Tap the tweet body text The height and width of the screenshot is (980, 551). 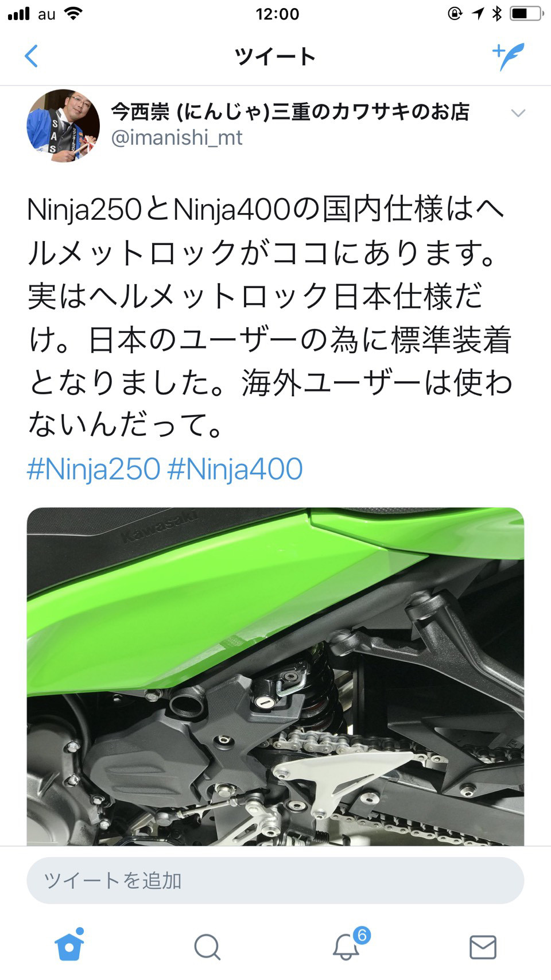coord(270,317)
